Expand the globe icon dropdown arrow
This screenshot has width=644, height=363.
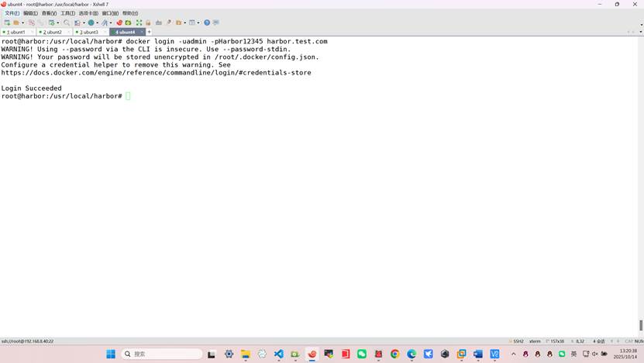click(98, 22)
